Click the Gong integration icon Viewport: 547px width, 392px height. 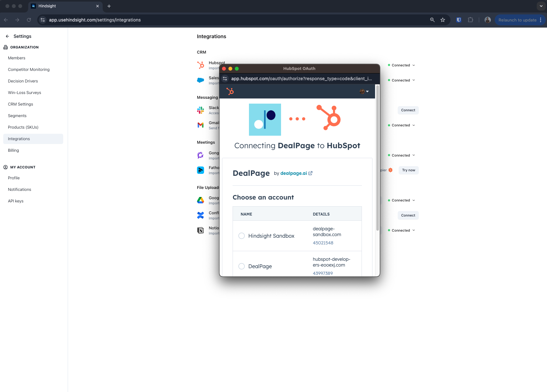tap(201, 155)
